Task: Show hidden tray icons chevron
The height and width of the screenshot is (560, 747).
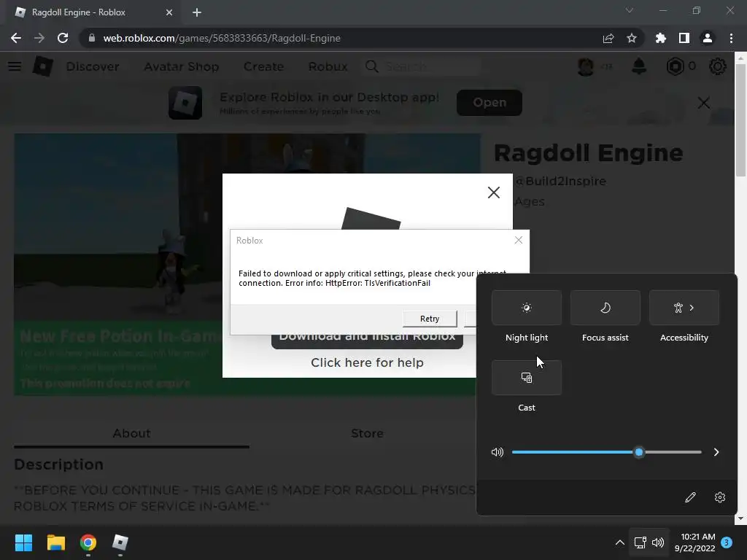Action: pyautogui.click(x=620, y=542)
